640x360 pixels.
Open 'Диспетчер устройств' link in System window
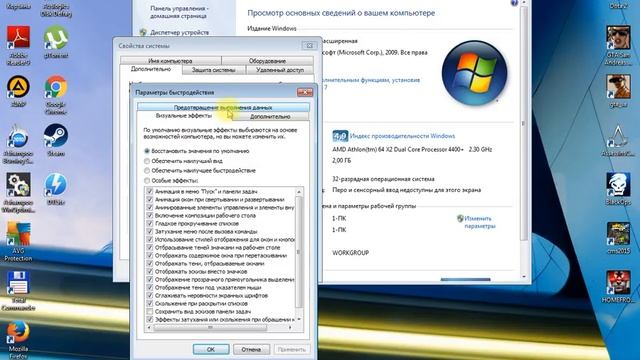tap(179, 32)
